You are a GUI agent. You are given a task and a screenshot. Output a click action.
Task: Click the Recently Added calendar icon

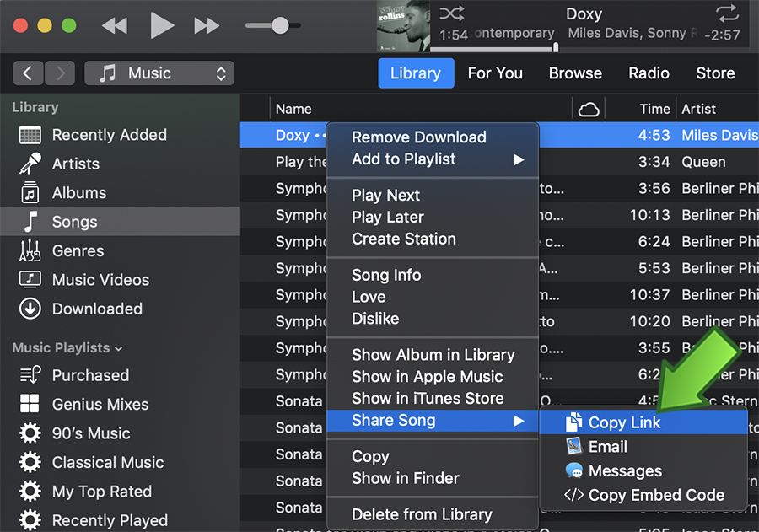pyautogui.click(x=30, y=135)
